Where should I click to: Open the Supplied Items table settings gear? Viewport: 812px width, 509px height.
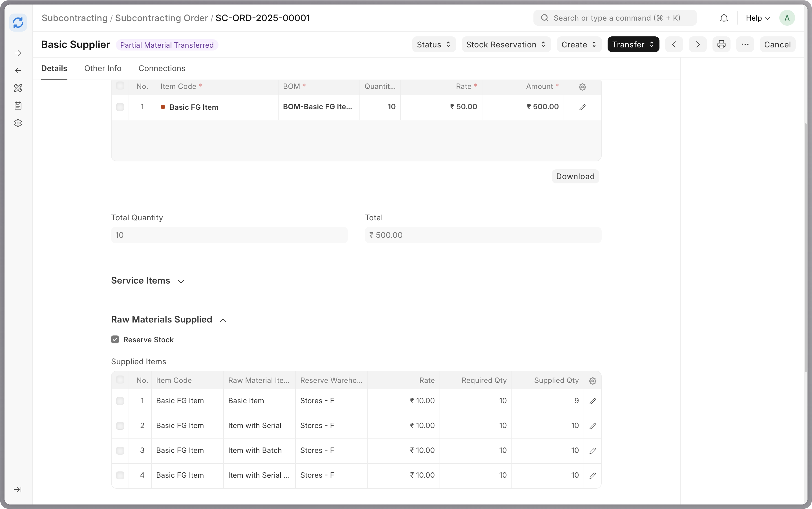click(x=592, y=381)
